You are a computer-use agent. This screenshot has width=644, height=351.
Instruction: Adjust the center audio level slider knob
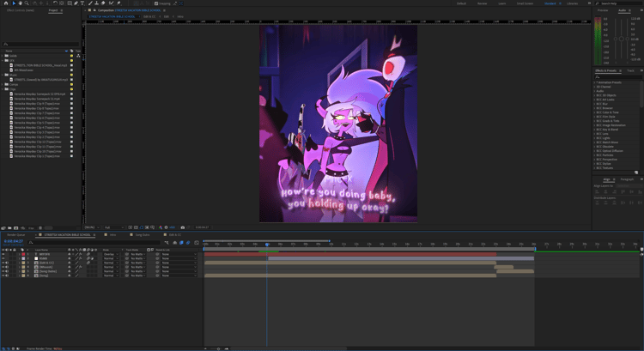tap(622, 39)
